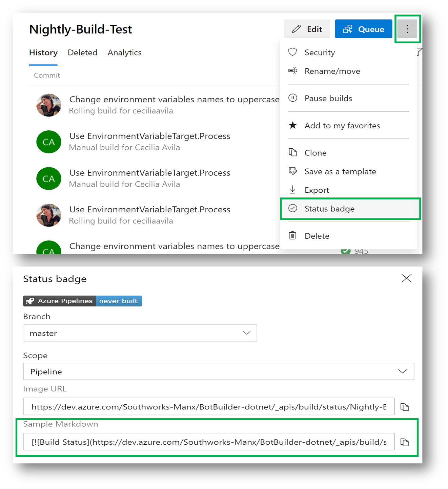This screenshot has height=489, width=448.
Task: Click the Sample Markdown field
Action: point(209,442)
